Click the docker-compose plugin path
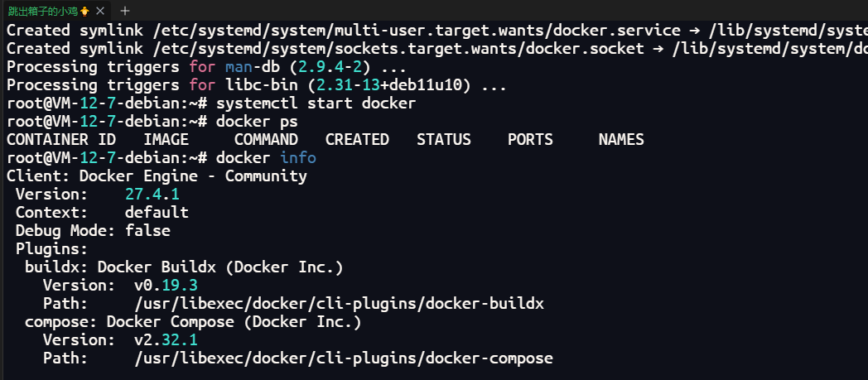Viewport: 868px width, 380px height. click(x=344, y=358)
